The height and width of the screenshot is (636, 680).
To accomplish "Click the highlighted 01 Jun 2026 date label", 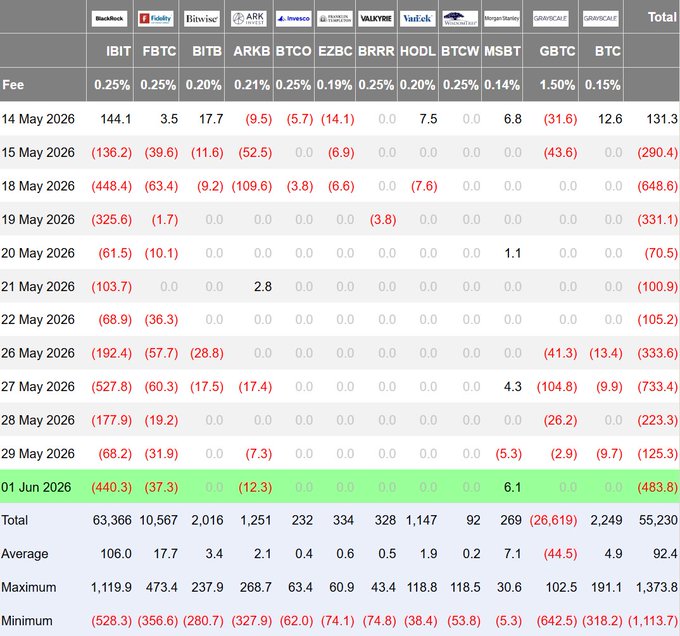I will tap(36, 487).
